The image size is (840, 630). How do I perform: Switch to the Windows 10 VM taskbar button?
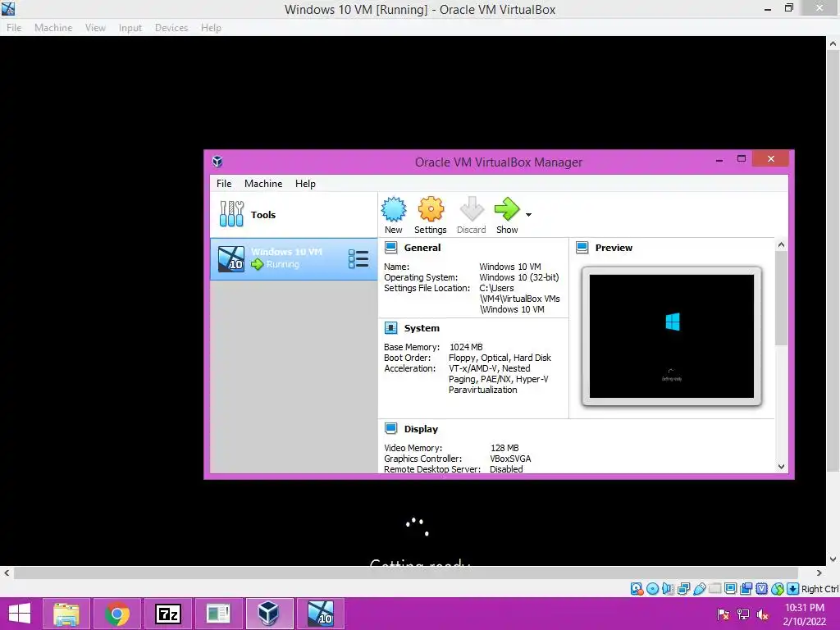coord(321,614)
